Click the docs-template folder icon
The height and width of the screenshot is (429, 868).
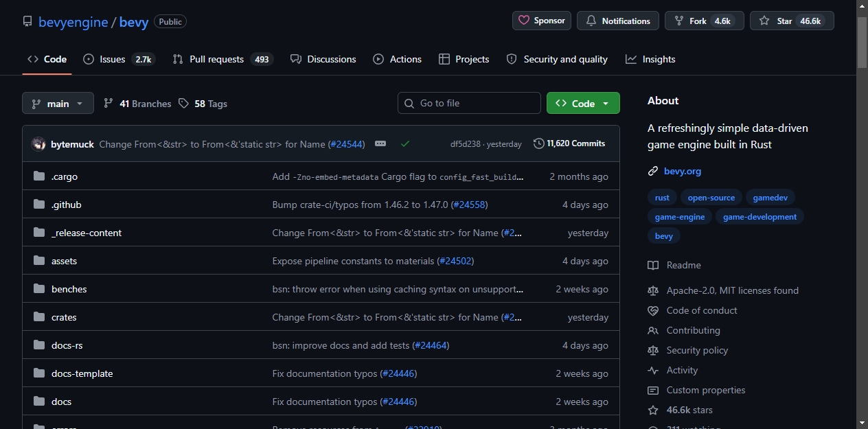39,373
